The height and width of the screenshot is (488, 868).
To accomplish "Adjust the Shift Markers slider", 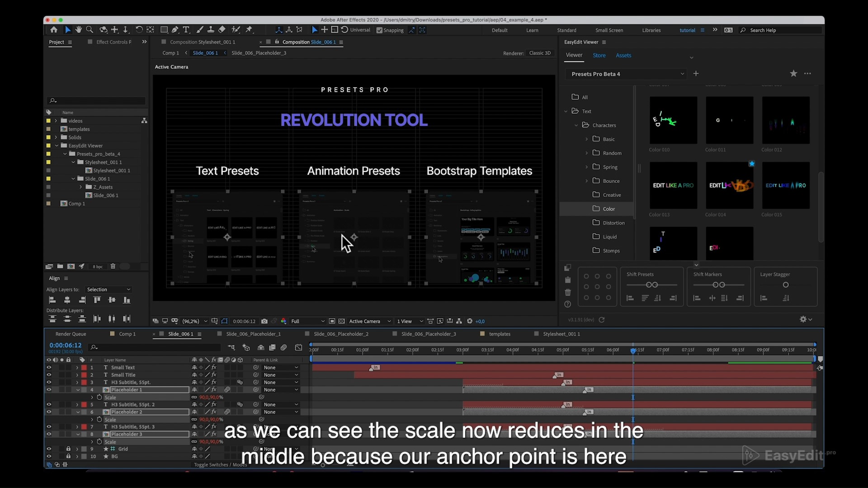I will click(718, 285).
